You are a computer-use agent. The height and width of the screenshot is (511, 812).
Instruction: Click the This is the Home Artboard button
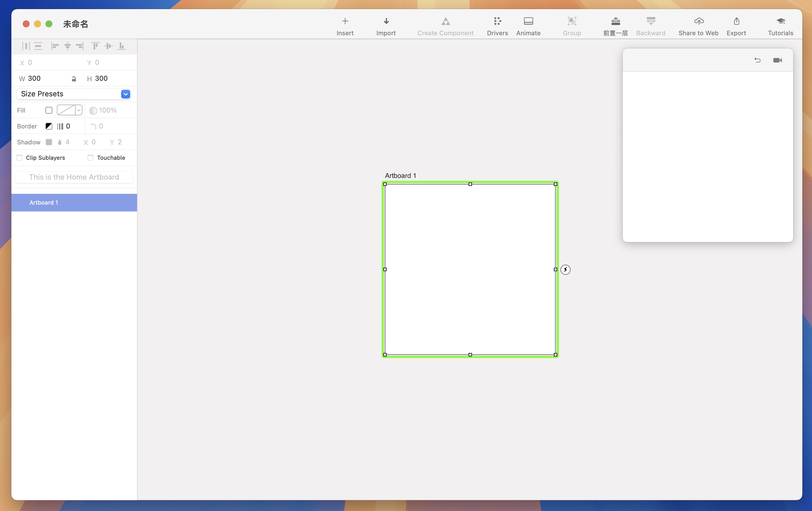[74, 176]
